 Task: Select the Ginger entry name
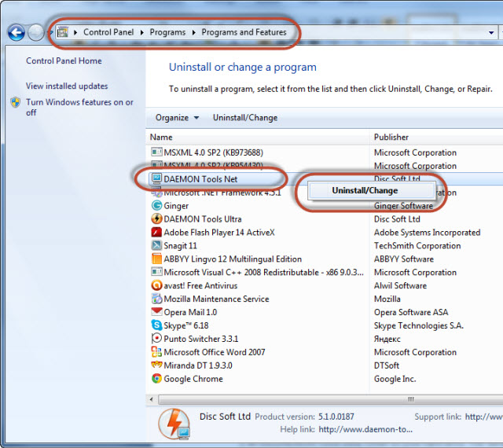pyautogui.click(x=176, y=206)
